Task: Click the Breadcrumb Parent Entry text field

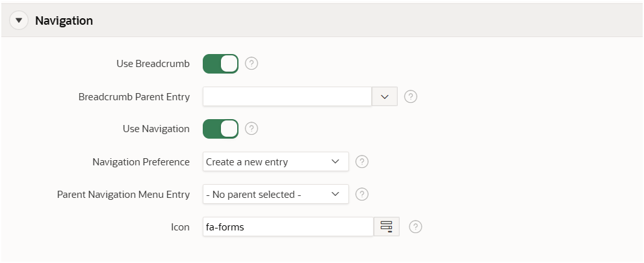Action: click(x=287, y=96)
